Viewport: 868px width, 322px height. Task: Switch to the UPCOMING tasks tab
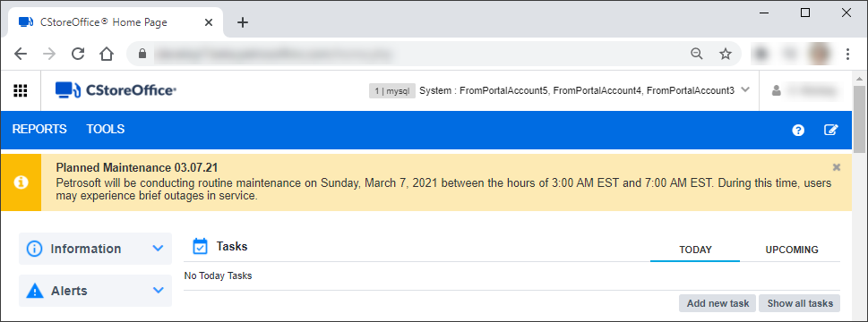(792, 250)
